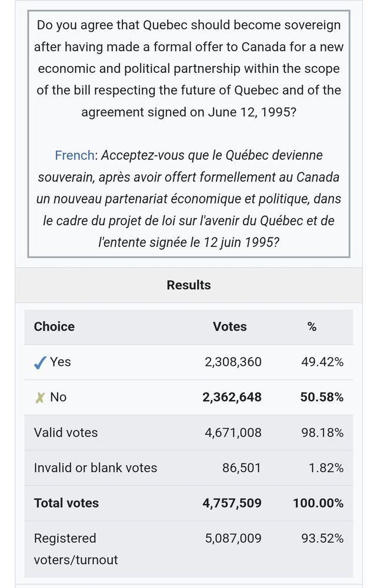Click the italic French question text

[x=189, y=199]
